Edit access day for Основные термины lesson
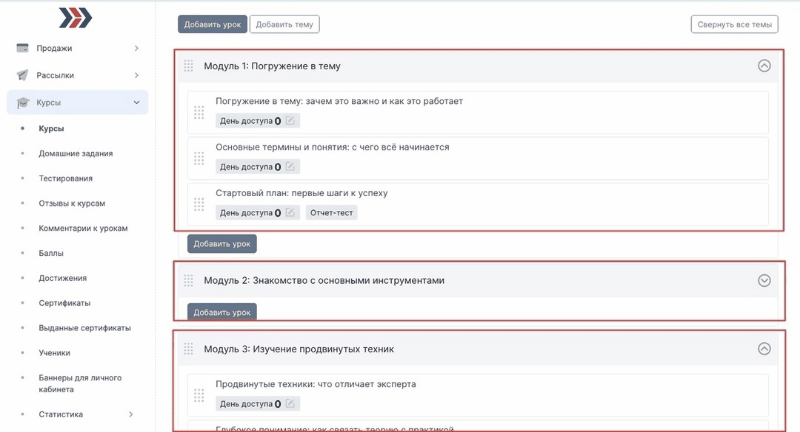800x432 pixels. coord(290,167)
